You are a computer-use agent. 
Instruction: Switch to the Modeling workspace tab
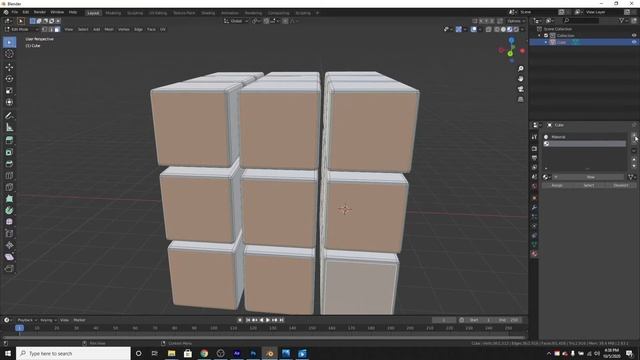[x=113, y=13]
